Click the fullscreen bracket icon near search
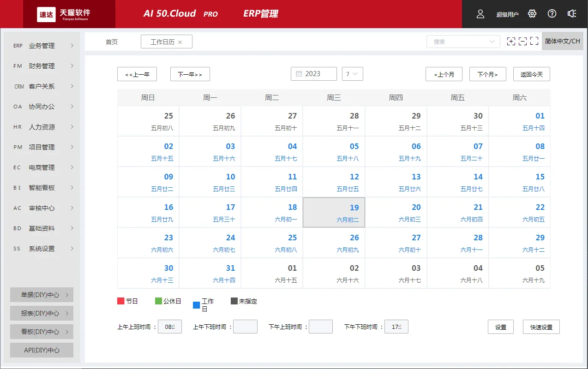This screenshot has height=369, width=588. [x=534, y=41]
